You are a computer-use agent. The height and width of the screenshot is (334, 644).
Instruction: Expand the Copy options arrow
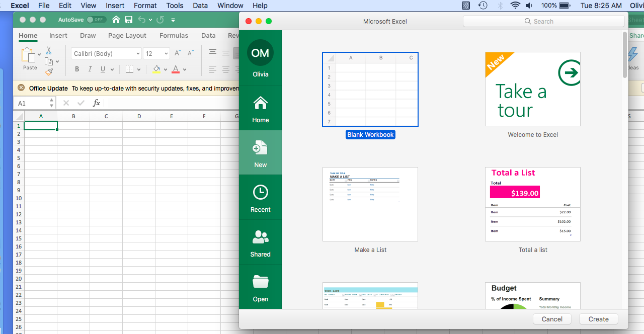click(57, 62)
